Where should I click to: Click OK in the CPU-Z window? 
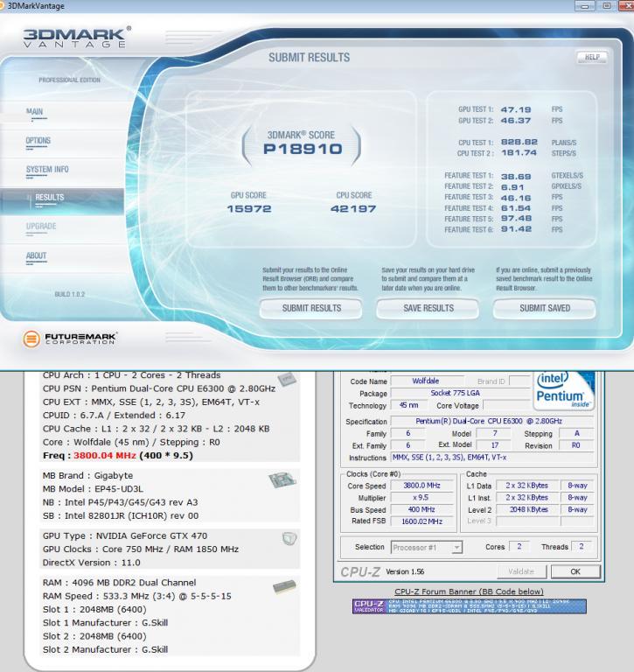575,571
